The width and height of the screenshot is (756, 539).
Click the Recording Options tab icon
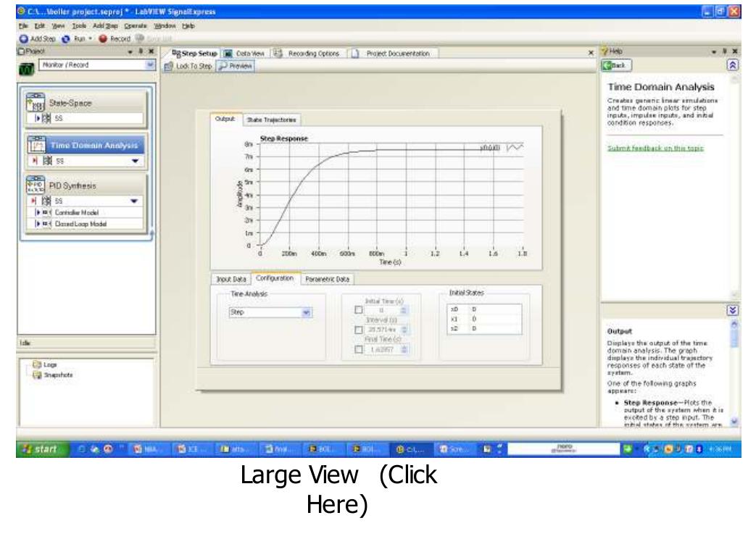(278, 54)
